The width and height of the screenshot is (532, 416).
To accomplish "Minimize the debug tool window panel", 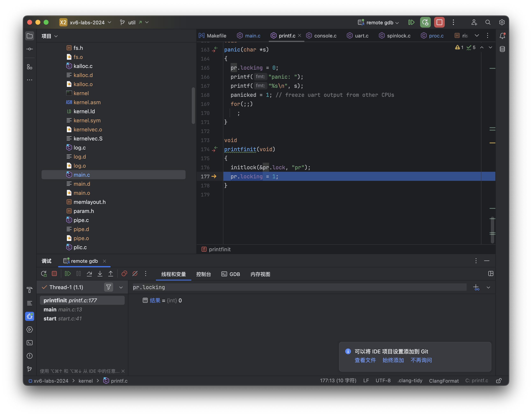I will pyautogui.click(x=487, y=261).
